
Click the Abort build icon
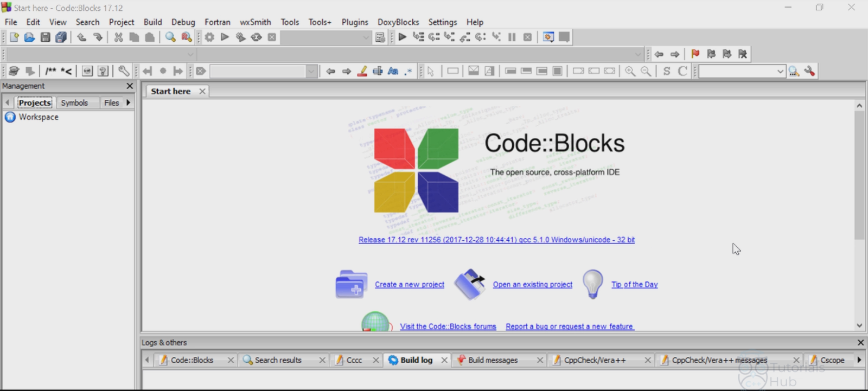click(272, 37)
